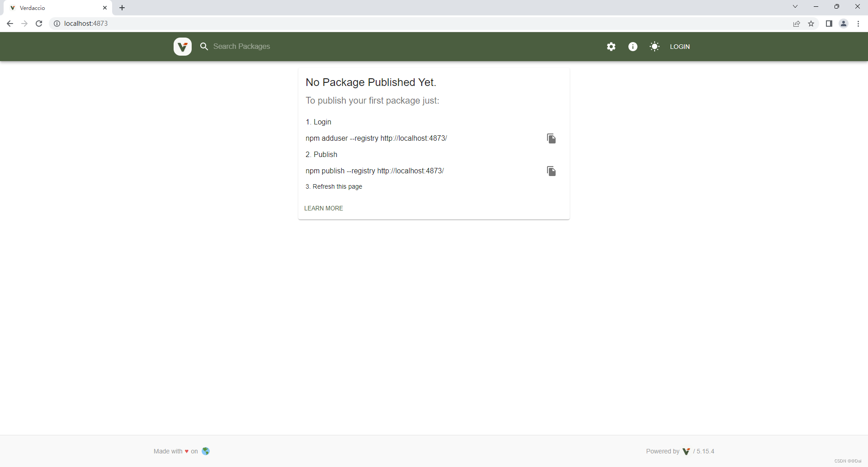The height and width of the screenshot is (467, 868).
Task: Go back with browser back arrow
Action: pyautogui.click(x=10, y=24)
